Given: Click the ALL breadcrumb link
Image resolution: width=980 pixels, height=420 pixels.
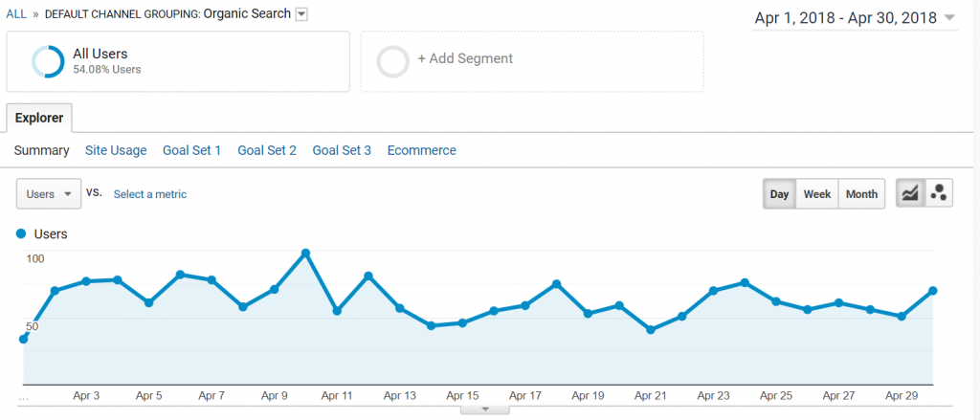Looking at the screenshot, I should 16,13.
